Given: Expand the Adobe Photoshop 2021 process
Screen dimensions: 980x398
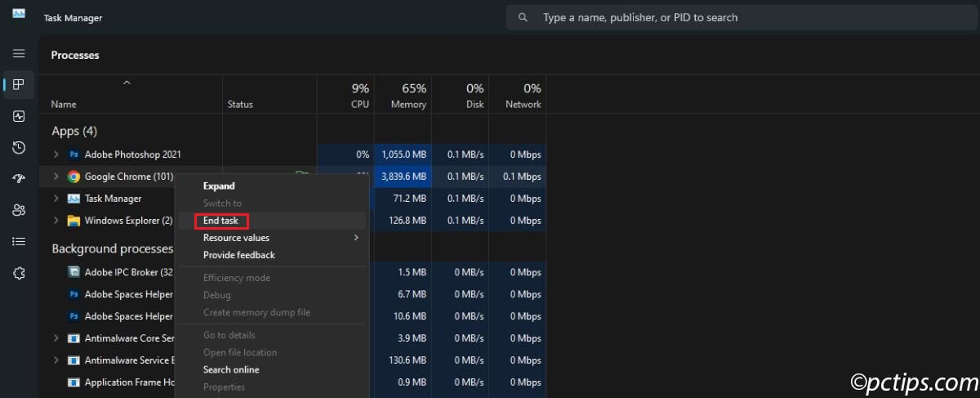Looking at the screenshot, I should pyautogui.click(x=56, y=154).
